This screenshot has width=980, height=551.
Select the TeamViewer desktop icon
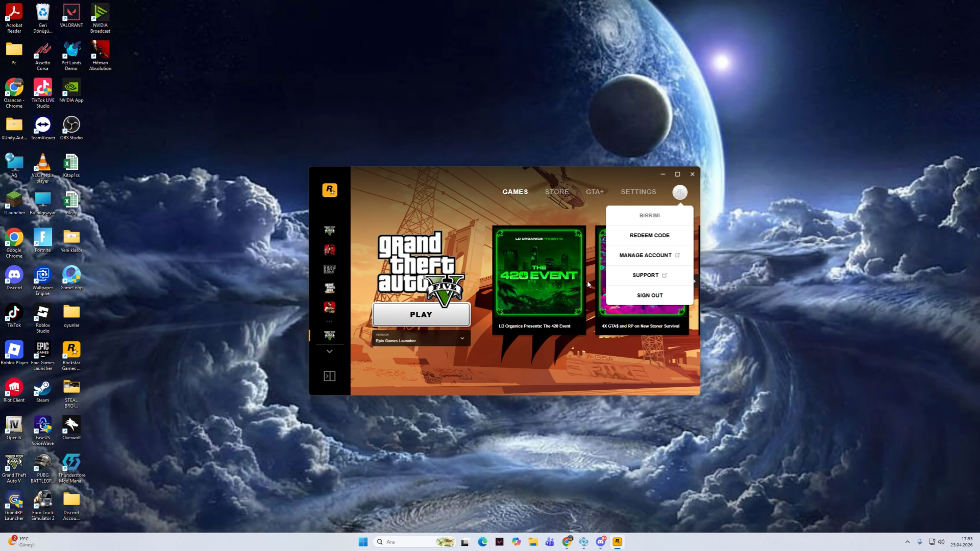tap(43, 128)
